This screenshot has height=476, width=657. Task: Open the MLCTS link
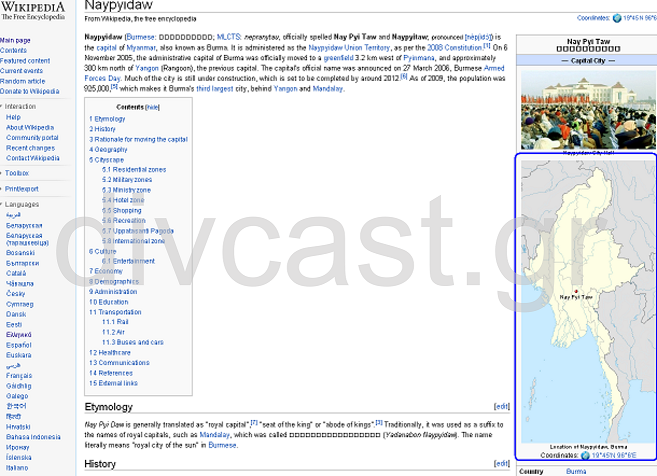(x=229, y=37)
